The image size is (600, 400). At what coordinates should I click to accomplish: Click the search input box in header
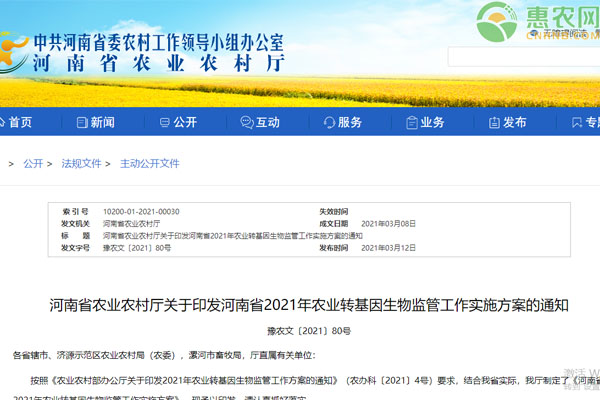[524, 57]
